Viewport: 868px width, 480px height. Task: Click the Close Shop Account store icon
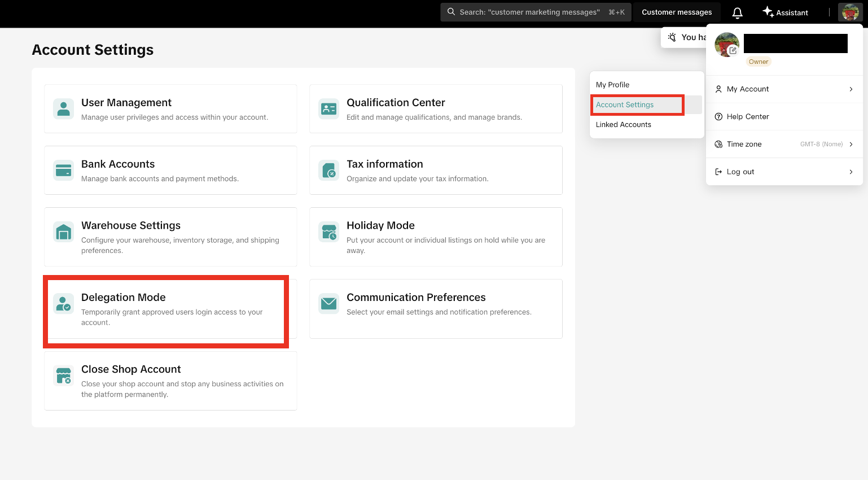tap(64, 376)
